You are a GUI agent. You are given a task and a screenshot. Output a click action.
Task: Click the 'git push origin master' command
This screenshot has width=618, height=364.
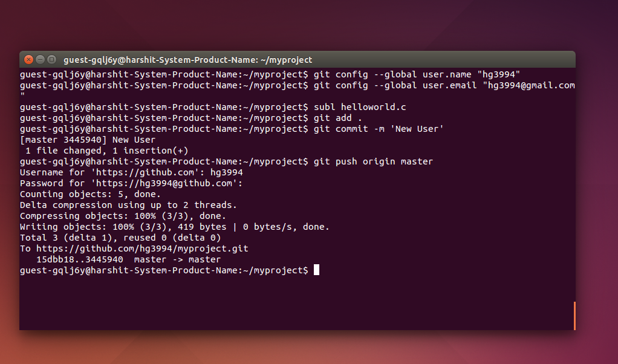click(373, 161)
